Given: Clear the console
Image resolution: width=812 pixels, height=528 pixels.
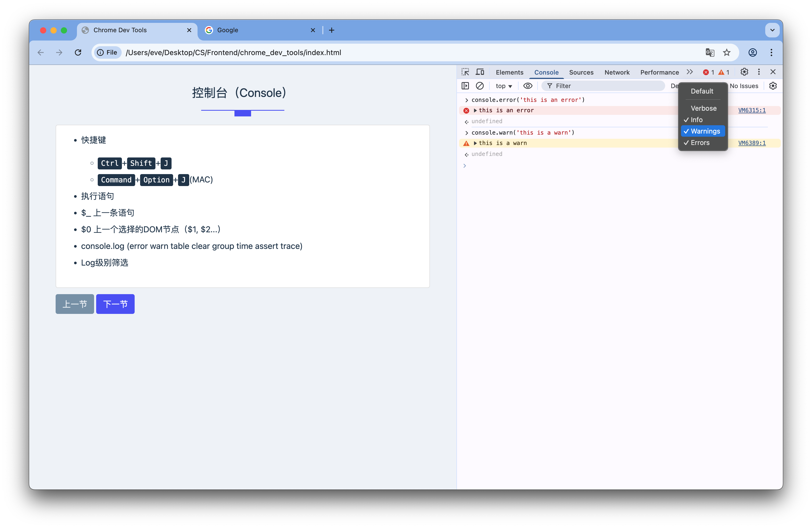Looking at the screenshot, I should pos(480,85).
